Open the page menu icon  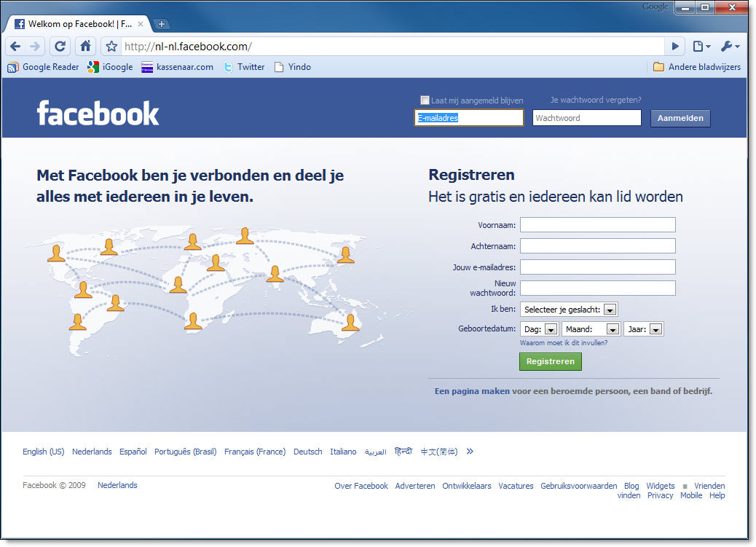click(x=701, y=47)
